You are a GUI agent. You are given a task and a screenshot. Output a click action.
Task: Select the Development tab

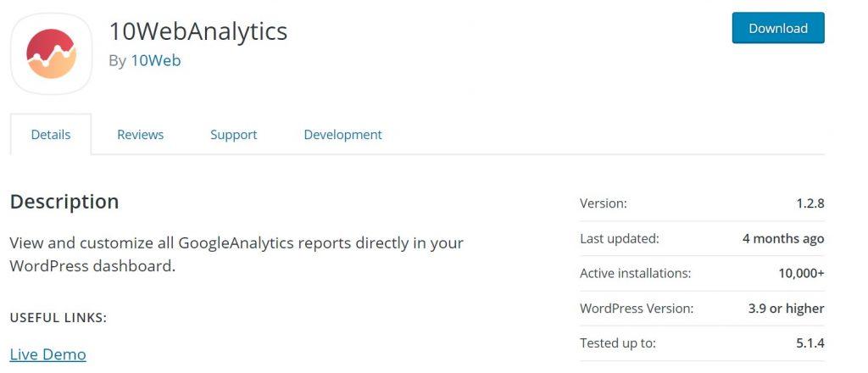[342, 135]
